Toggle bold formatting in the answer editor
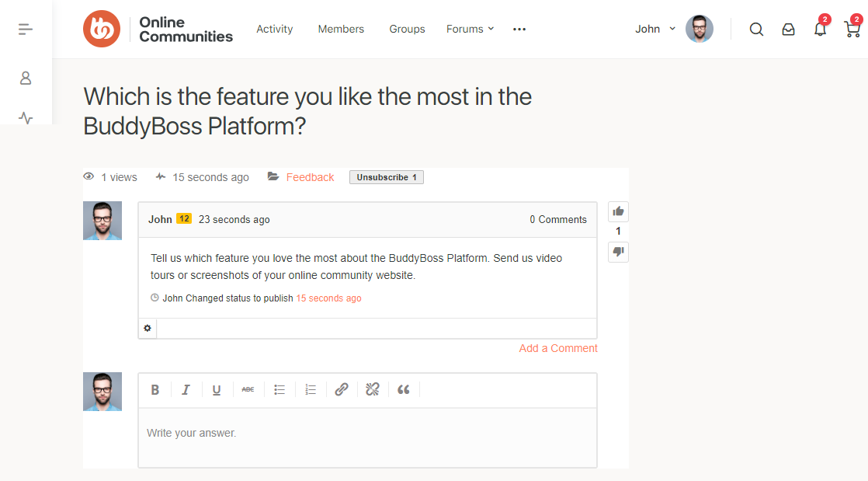868x481 pixels. tap(155, 389)
